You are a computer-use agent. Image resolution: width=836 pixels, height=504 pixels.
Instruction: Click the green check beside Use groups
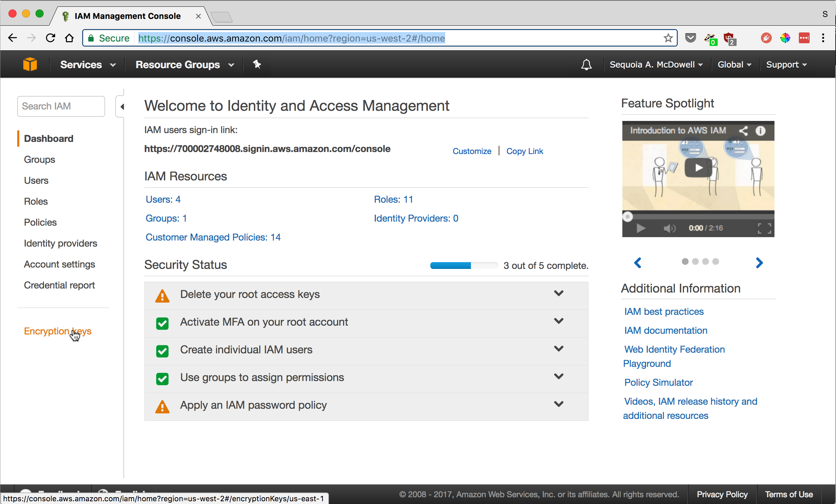click(162, 379)
